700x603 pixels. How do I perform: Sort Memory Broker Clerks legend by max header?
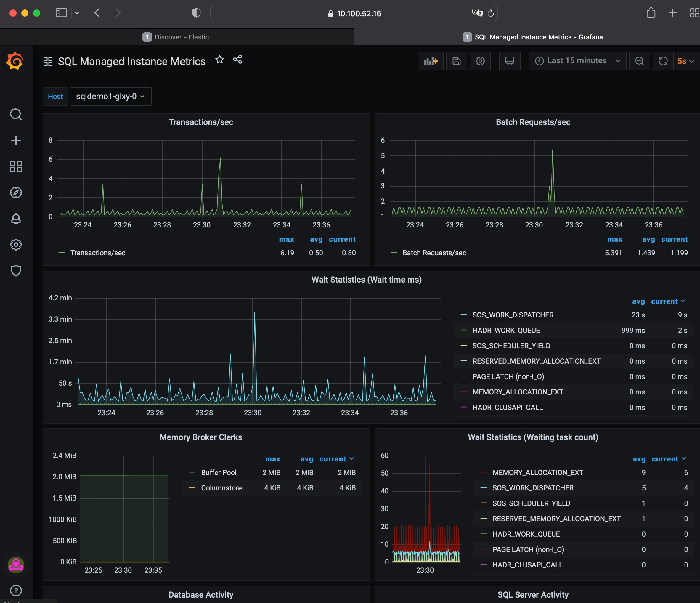point(273,459)
